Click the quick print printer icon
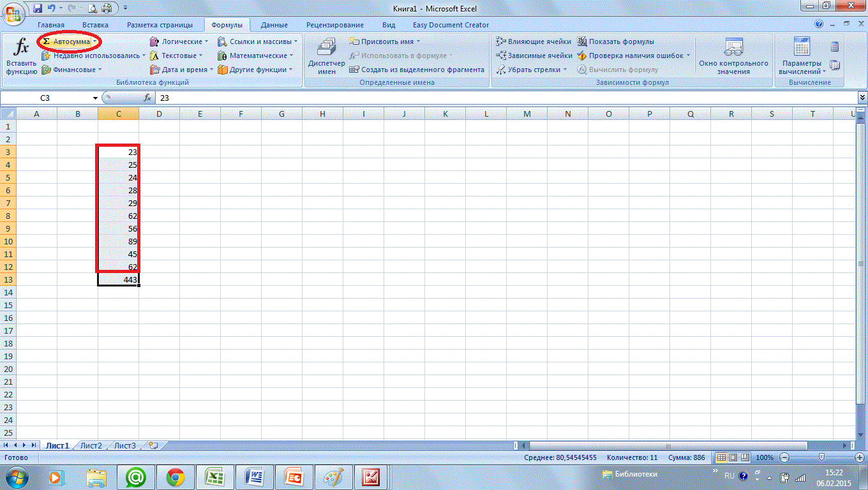Viewport: 868px width, 490px height. point(107,8)
